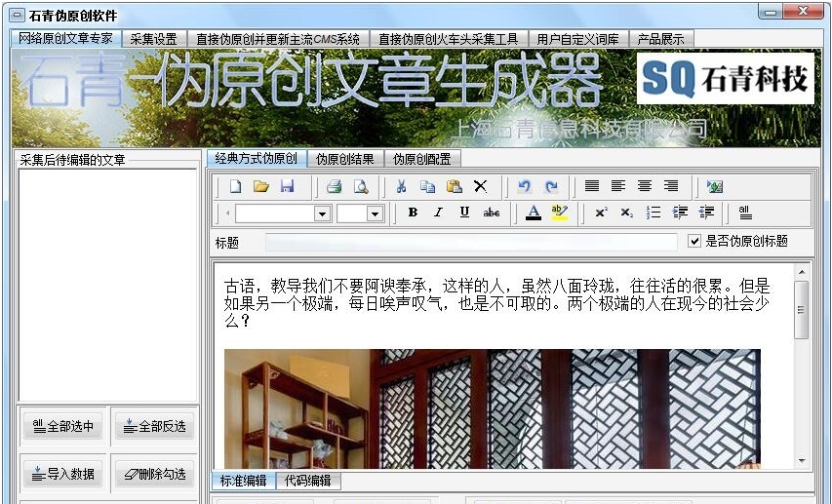The width and height of the screenshot is (832, 504).
Task: Cut selection with scissors icon
Action: (x=401, y=186)
